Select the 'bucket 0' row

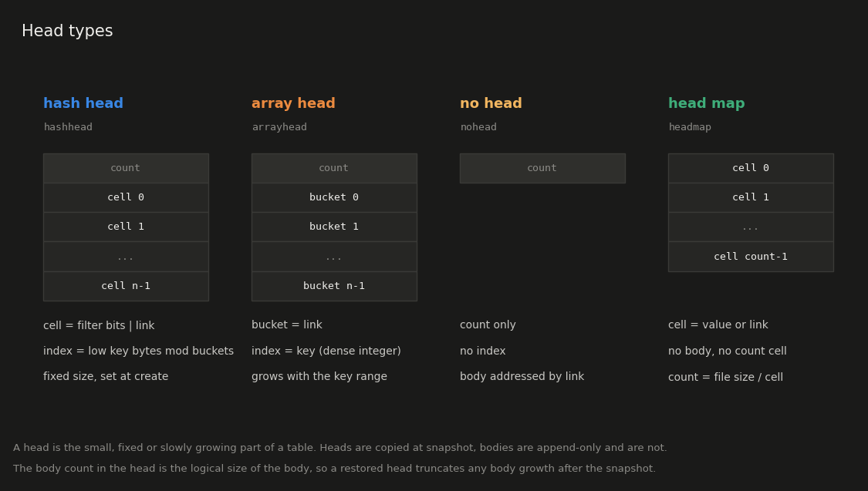[x=334, y=197]
